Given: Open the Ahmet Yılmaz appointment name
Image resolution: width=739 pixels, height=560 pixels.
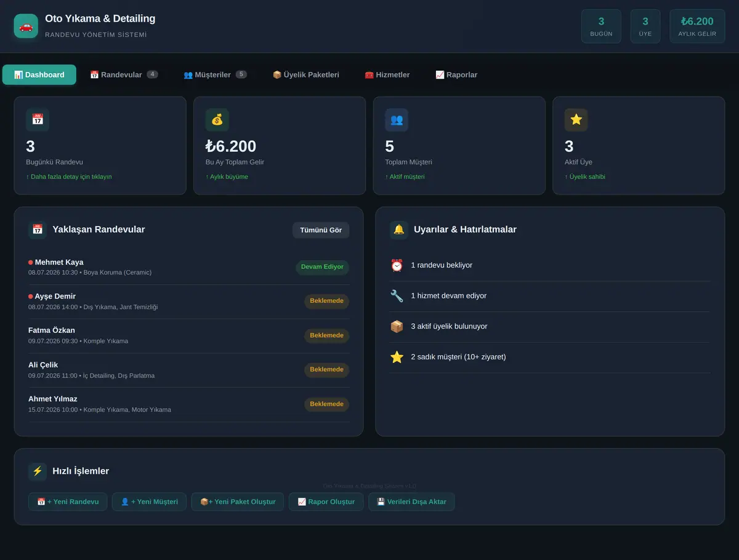Looking at the screenshot, I should tap(53, 399).
